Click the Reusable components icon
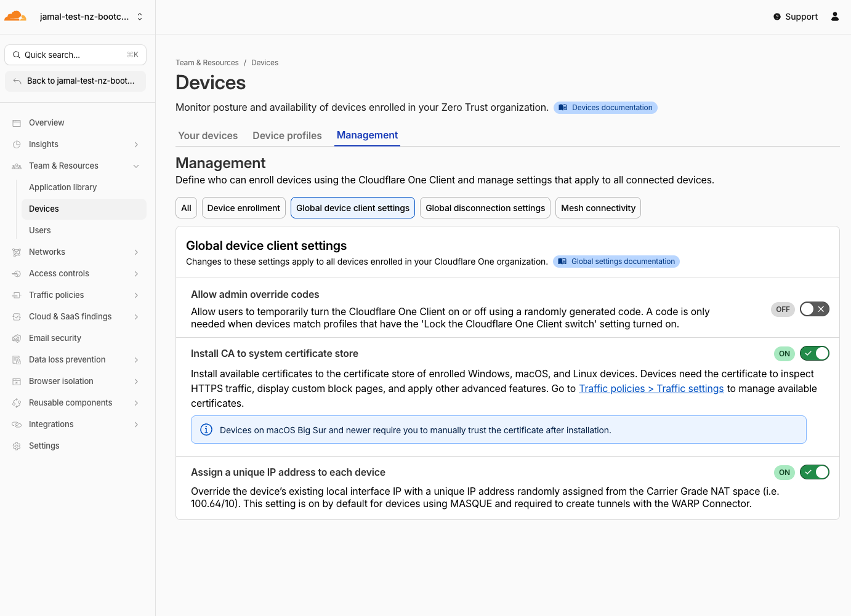851x616 pixels. (x=17, y=403)
